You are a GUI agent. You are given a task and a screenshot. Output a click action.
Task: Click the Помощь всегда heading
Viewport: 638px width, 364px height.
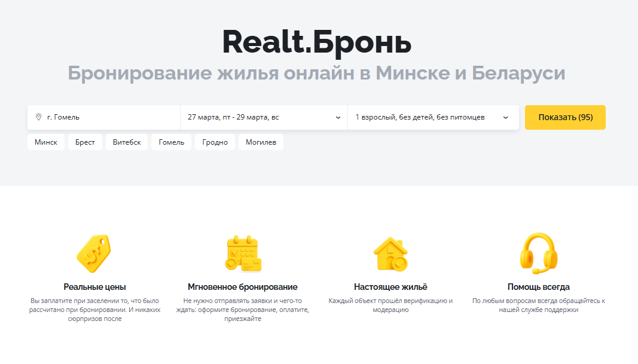[x=538, y=287]
